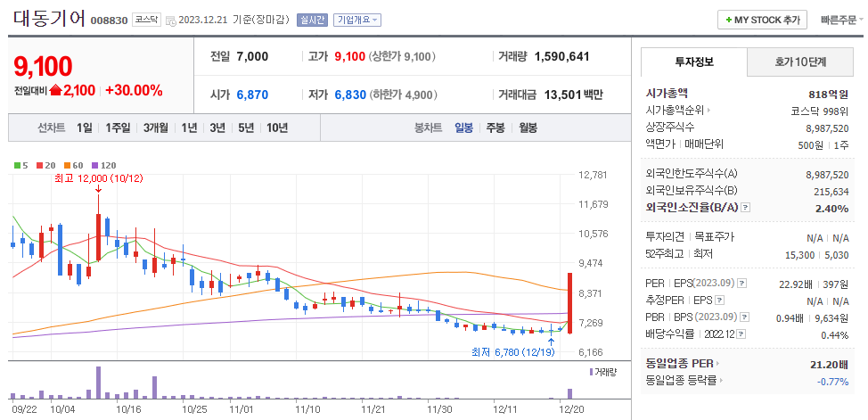Click the 상장주식수 8,987,520 value

pyautogui.click(x=827, y=128)
